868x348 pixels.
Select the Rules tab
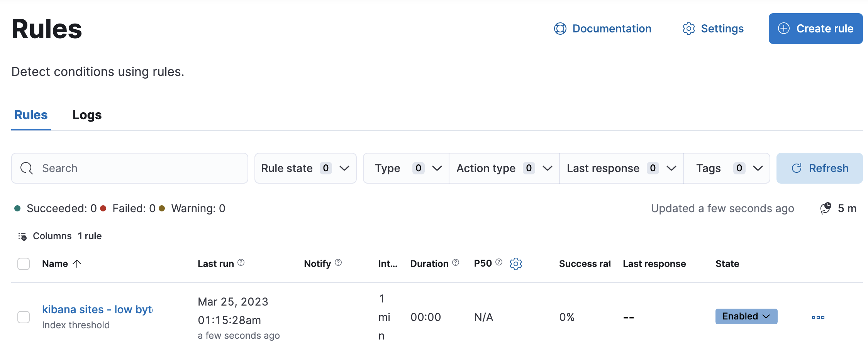tap(31, 115)
